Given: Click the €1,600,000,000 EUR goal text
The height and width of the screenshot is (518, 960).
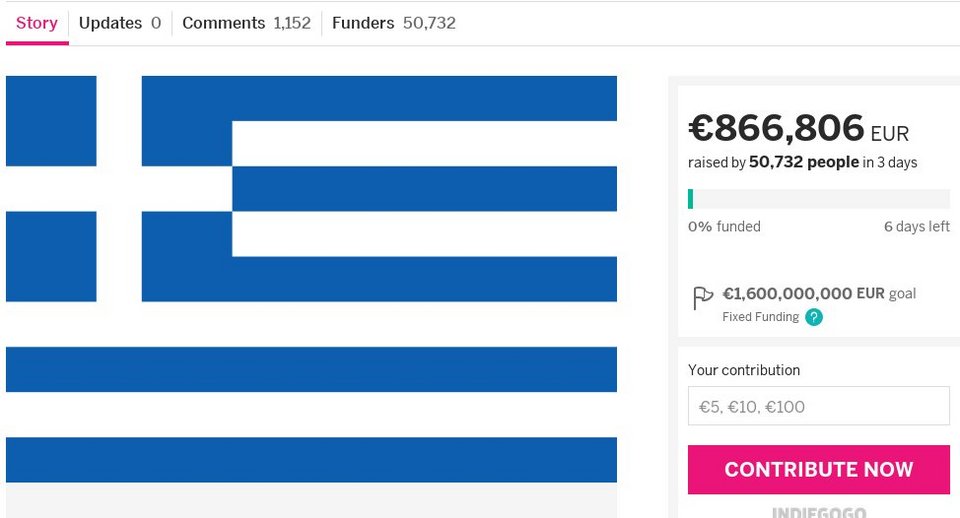Looking at the screenshot, I should 803,294.
